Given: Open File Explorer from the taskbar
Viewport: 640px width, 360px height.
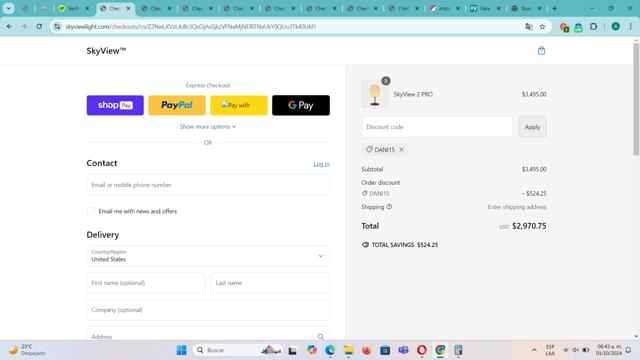Looking at the screenshot, I should tap(348, 350).
